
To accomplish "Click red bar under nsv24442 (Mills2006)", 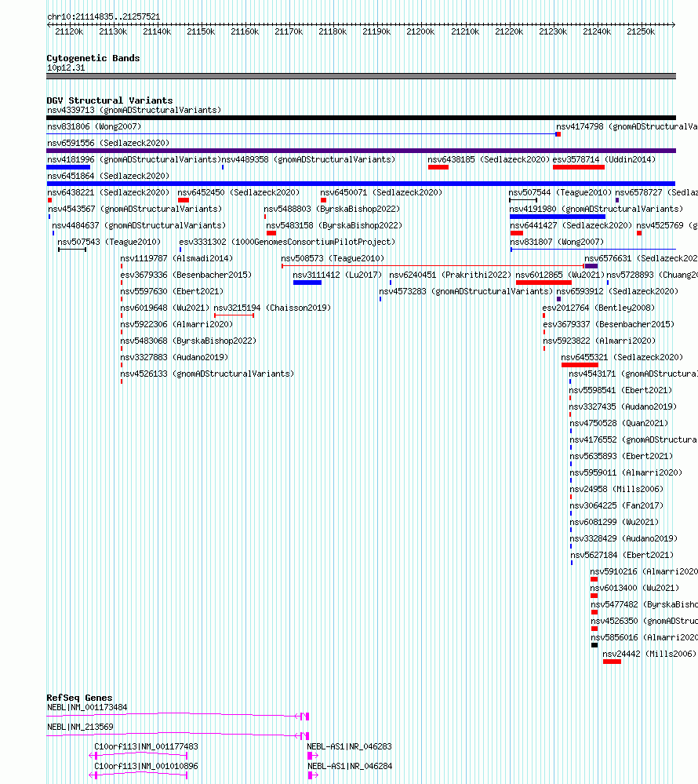I will click(612, 662).
